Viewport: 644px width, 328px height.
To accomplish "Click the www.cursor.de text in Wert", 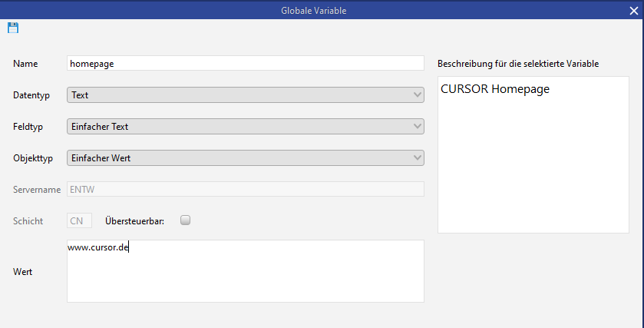I will click(x=97, y=247).
